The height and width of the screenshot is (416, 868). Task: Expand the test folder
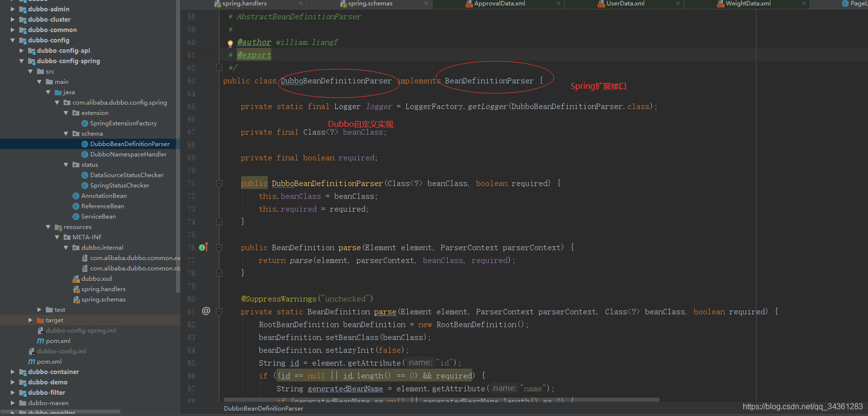(39, 310)
